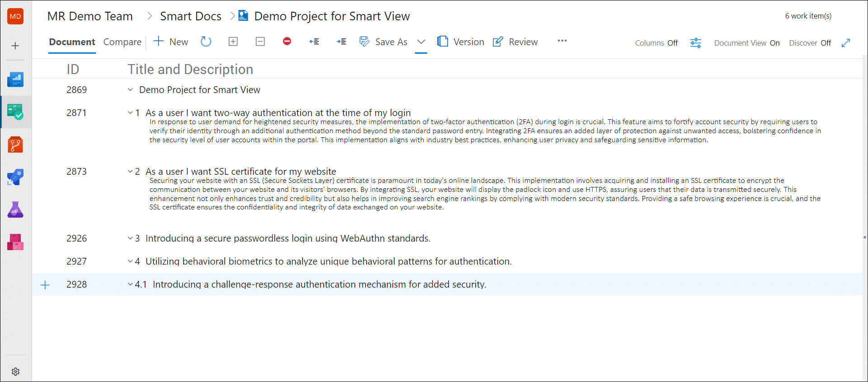Open Test Plans flask icon

coord(15,210)
